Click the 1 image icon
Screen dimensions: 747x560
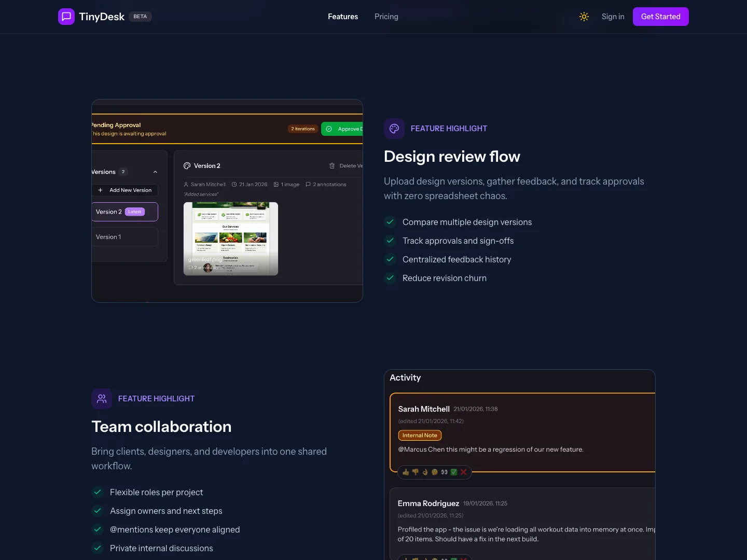point(276,185)
